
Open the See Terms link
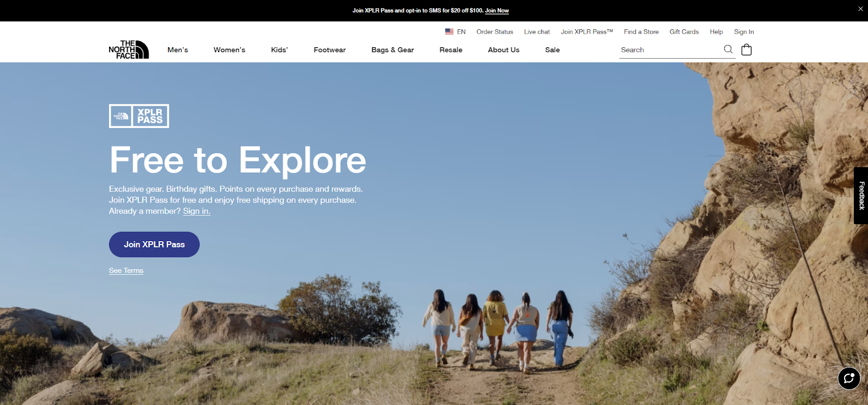coord(126,270)
